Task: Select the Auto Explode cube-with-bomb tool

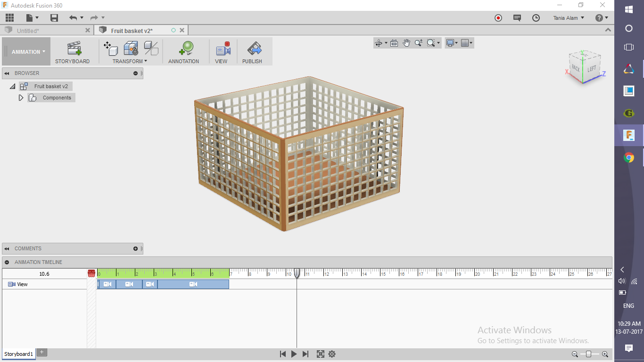Action: click(x=131, y=48)
